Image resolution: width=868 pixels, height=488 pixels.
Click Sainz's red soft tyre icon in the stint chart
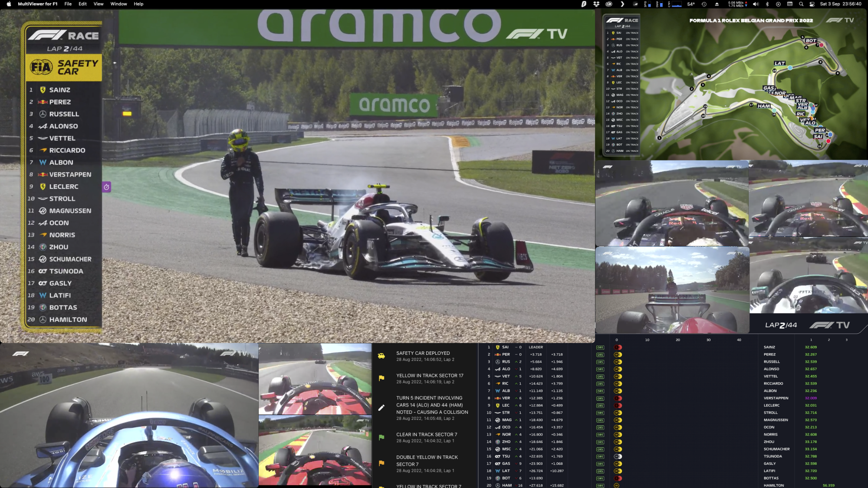(618, 347)
